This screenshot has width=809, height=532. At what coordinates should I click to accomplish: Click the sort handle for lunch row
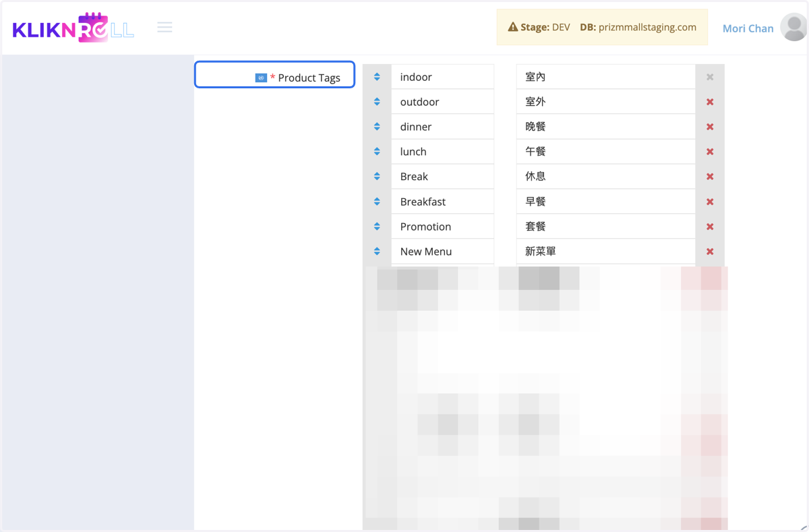point(377,152)
